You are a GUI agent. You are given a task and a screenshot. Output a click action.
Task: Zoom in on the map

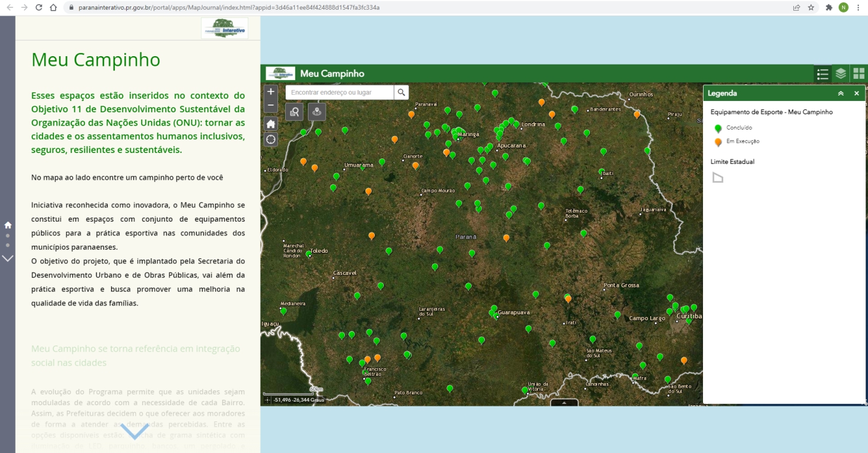[271, 91]
